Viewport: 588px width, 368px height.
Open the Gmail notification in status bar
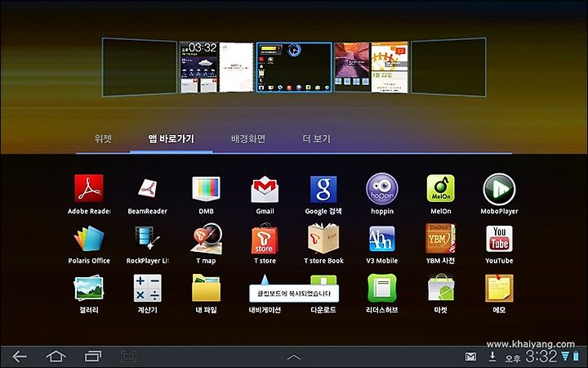[x=470, y=357]
